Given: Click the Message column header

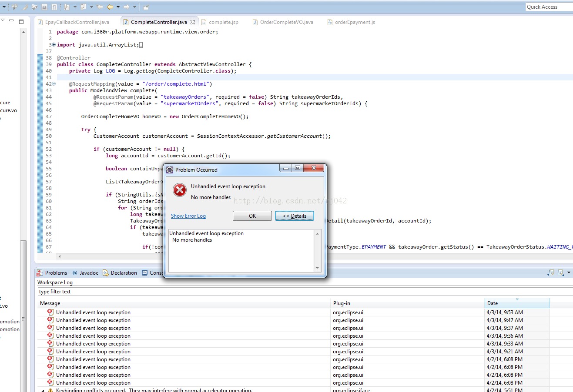Looking at the screenshot, I should point(184,303).
